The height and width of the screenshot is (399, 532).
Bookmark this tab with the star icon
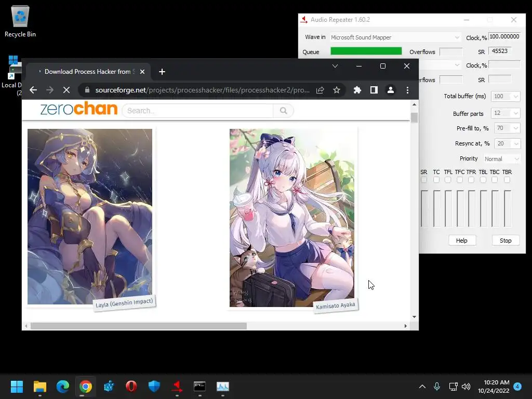coord(336,90)
